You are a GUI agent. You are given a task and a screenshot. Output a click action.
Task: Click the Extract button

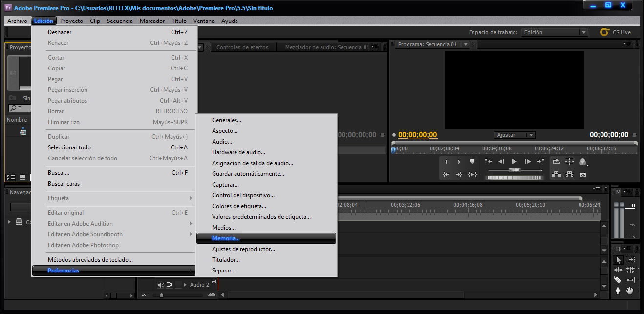[569, 174]
